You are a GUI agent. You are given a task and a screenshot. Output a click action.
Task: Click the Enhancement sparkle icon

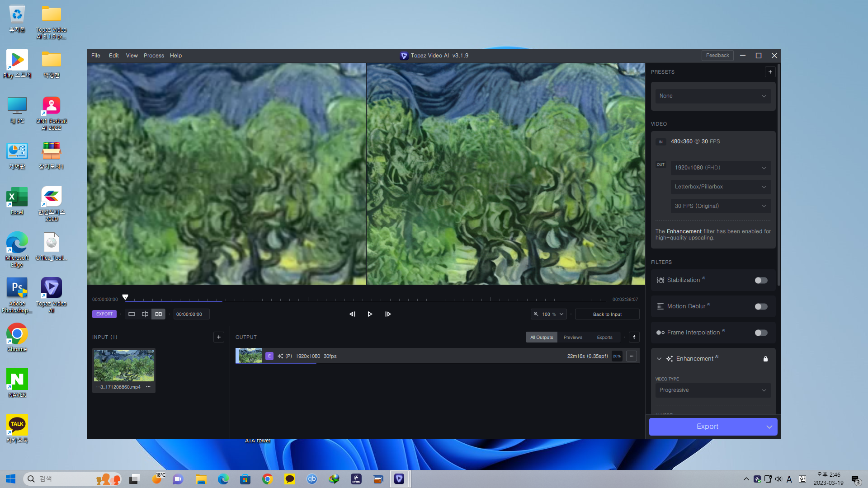pos(670,359)
